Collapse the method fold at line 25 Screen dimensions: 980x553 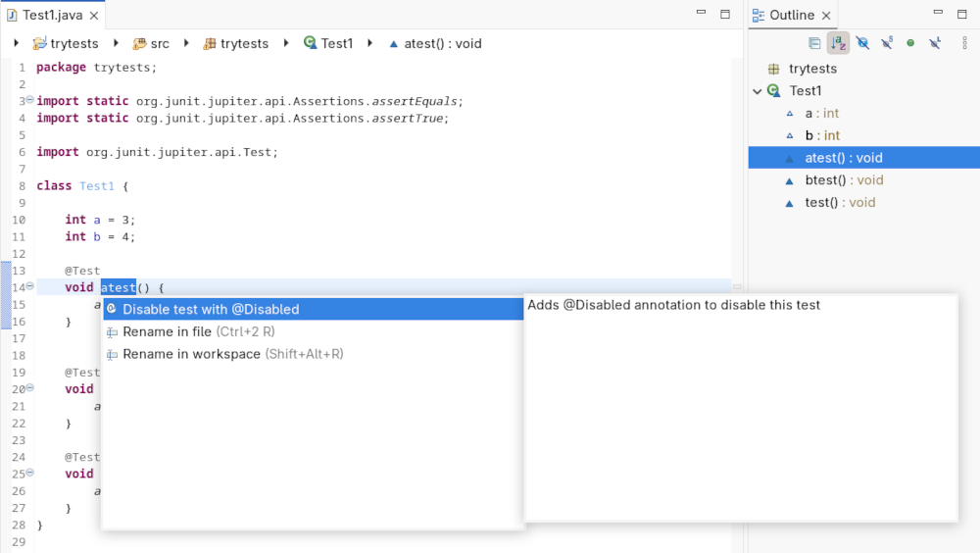pyautogui.click(x=29, y=473)
